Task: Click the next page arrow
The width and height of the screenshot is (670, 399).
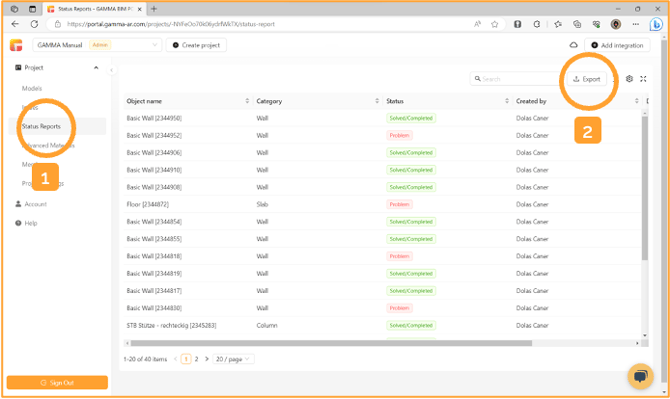Action: click(207, 359)
